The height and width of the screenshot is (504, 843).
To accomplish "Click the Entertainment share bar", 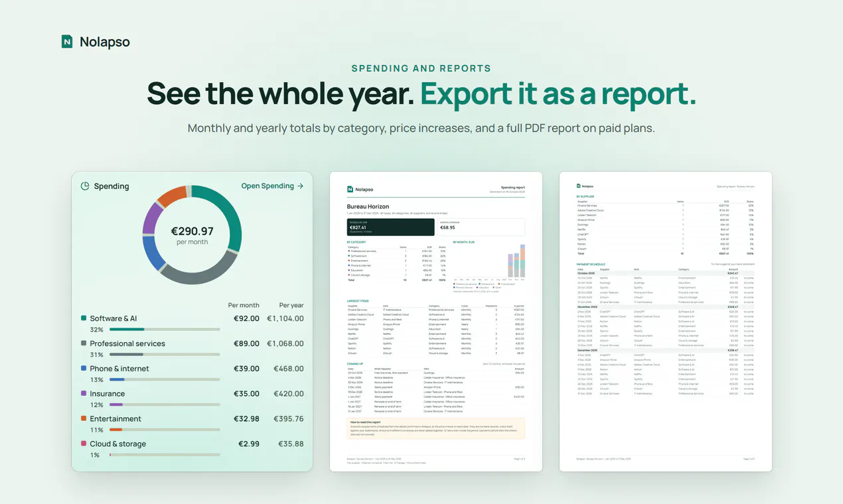I will point(165,430).
